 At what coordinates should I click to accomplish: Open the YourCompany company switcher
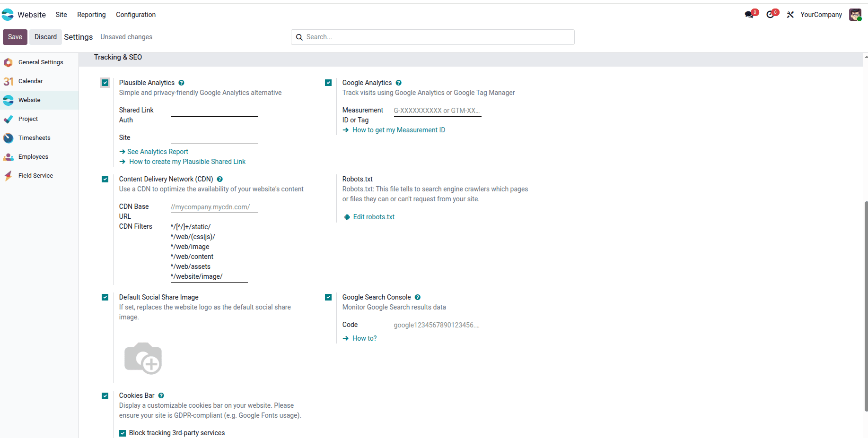(821, 15)
